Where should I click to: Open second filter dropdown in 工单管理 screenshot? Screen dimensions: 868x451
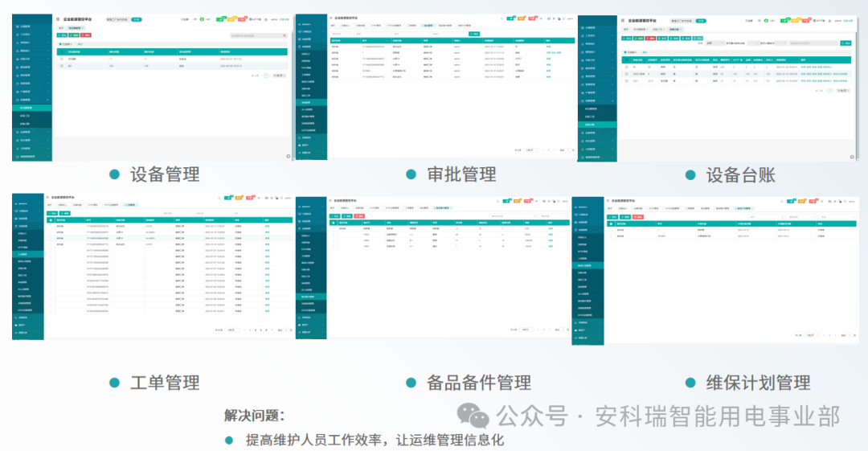[x=211, y=213]
